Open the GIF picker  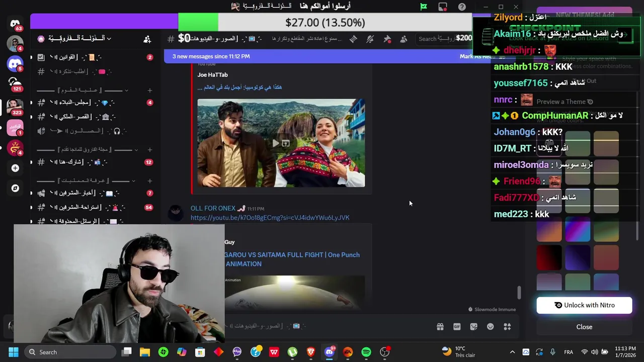(x=457, y=326)
